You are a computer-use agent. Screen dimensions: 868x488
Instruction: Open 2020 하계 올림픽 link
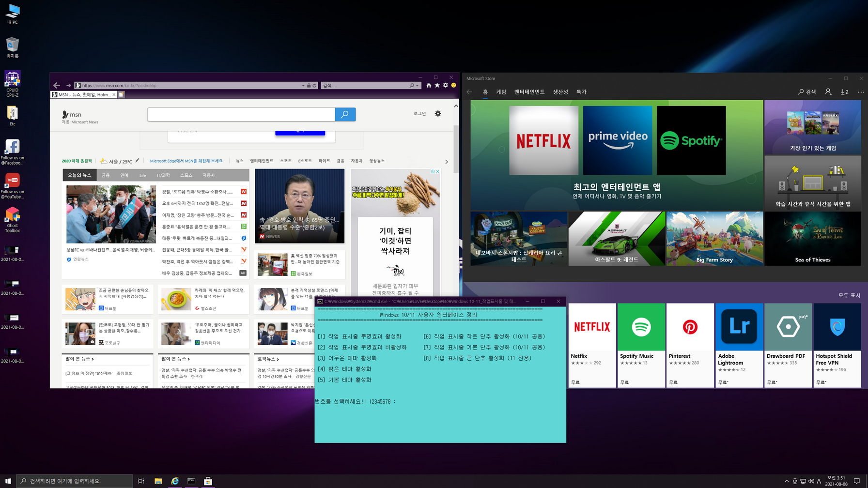pyautogui.click(x=77, y=161)
